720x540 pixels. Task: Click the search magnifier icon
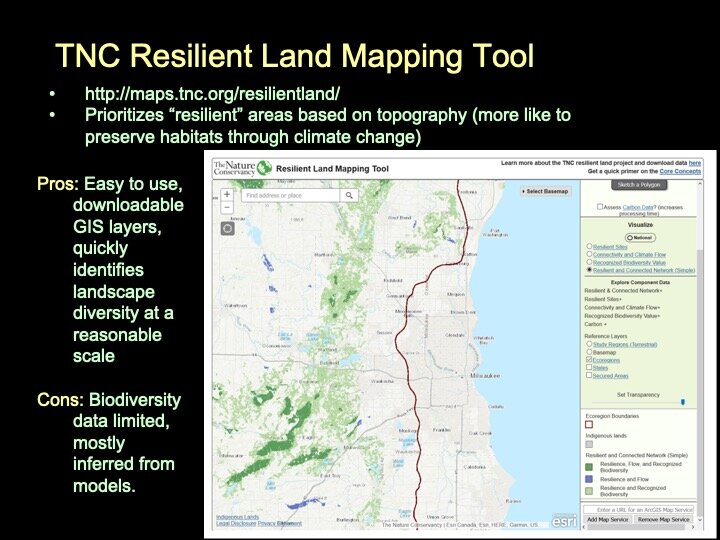[x=349, y=195]
